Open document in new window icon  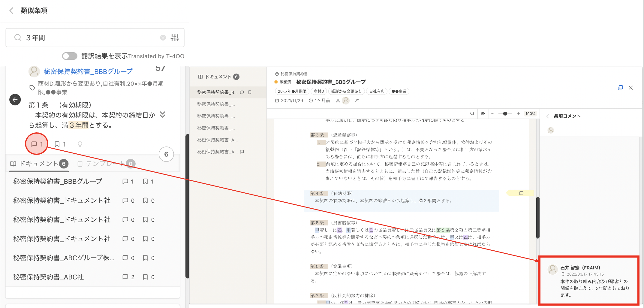(x=620, y=88)
